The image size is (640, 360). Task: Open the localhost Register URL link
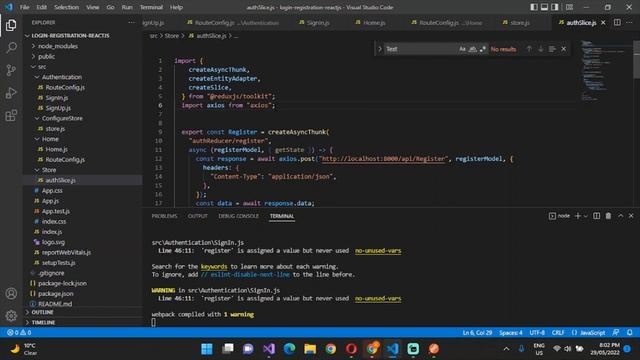pyautogui.click(x=383, y=159)
